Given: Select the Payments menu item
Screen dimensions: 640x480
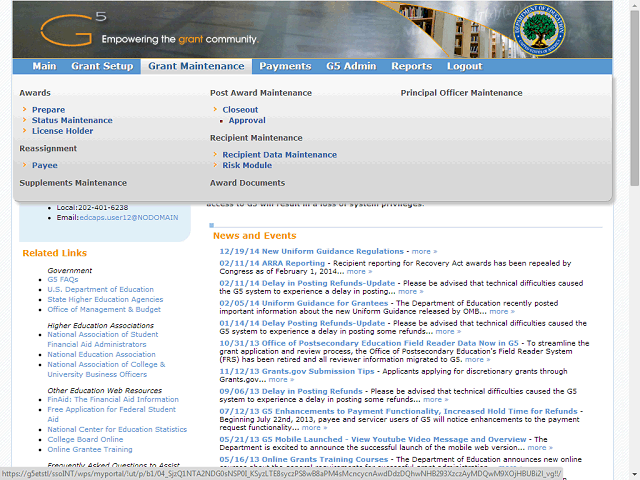Looking at the screenshot, I should (285, 66).
